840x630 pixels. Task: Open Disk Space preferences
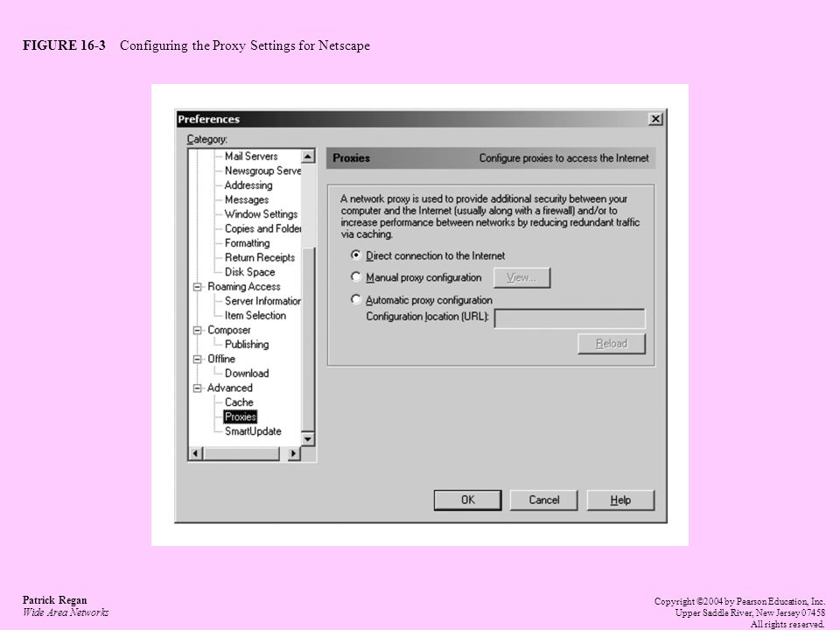pyautogui.click(x=249, y=271)
